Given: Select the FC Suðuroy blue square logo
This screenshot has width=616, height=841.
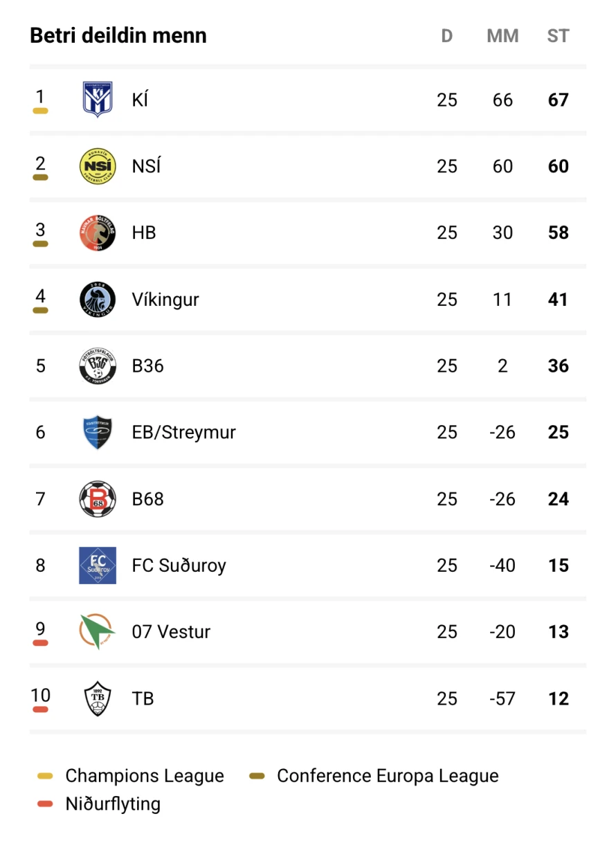Looking at the screenshot, I should 97,565.
